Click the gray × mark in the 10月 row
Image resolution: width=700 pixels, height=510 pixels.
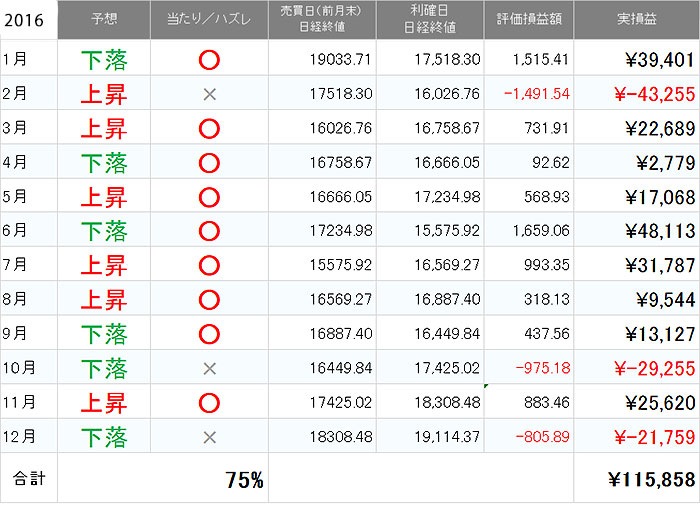click(x=209, y=369)
